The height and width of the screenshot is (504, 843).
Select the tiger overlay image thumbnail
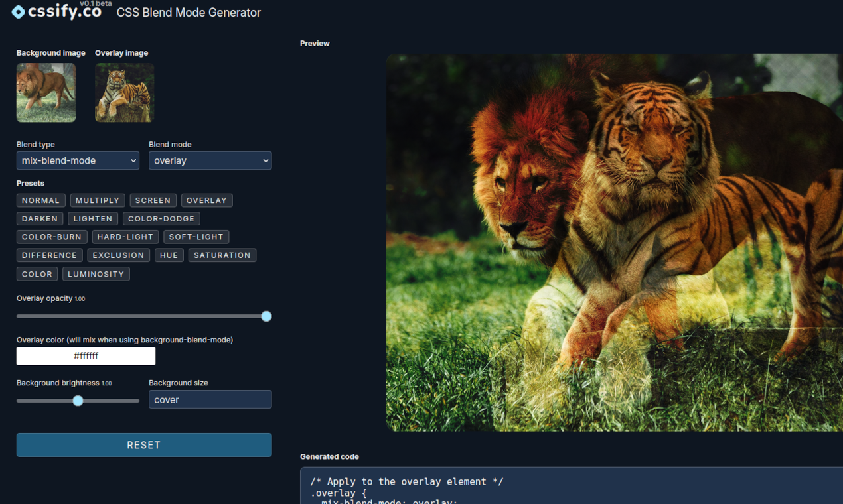point(124,93)
